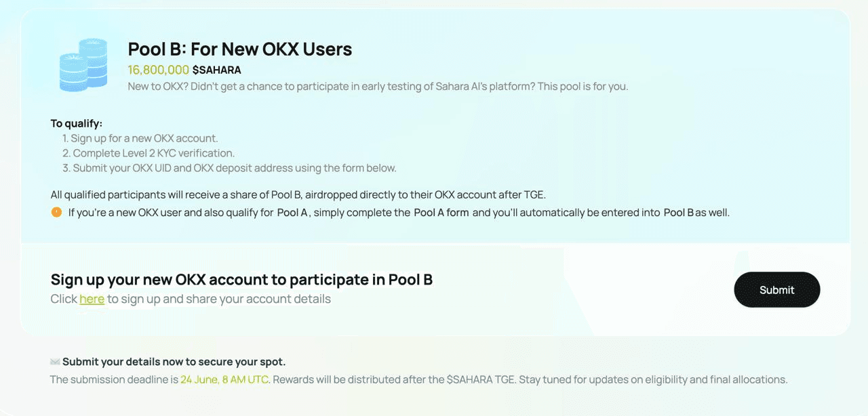Viewport: 868px width, 416px height.
Task: Click the '24 June, 8 AM UTC' deadline text
Action: (x=224, y=379)
